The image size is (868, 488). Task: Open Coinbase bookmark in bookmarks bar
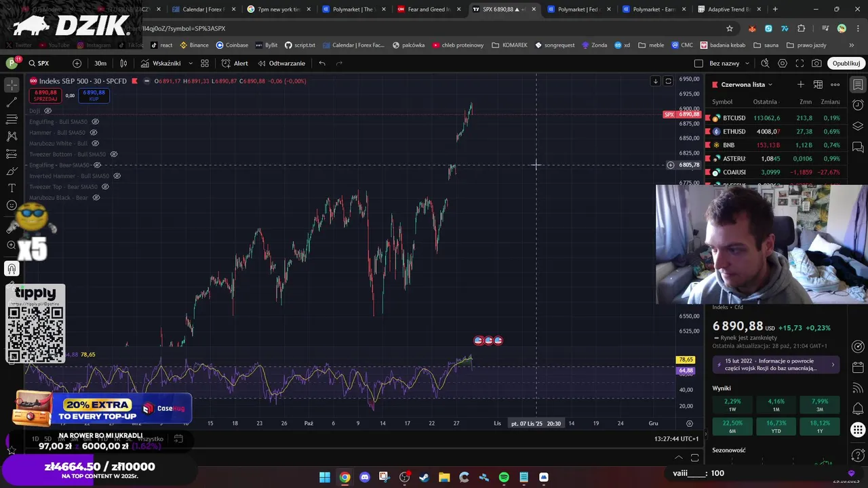click(232, 45)
